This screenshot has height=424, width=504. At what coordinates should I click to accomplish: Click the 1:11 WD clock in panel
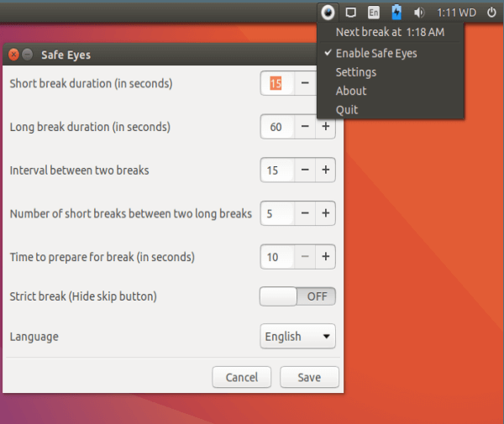(x=456, y=13)
